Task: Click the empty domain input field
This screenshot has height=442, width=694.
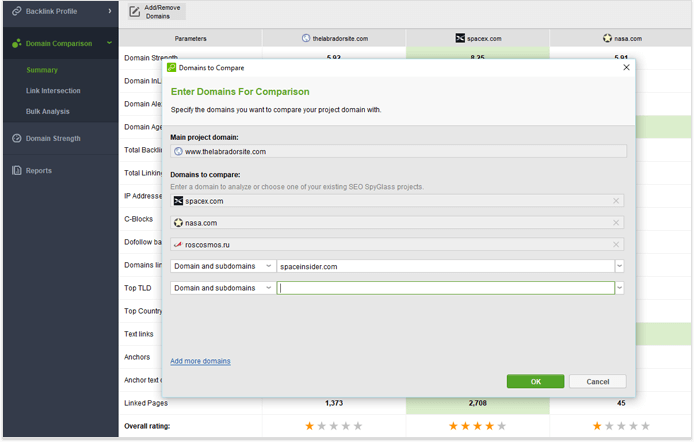Action: 446,288
